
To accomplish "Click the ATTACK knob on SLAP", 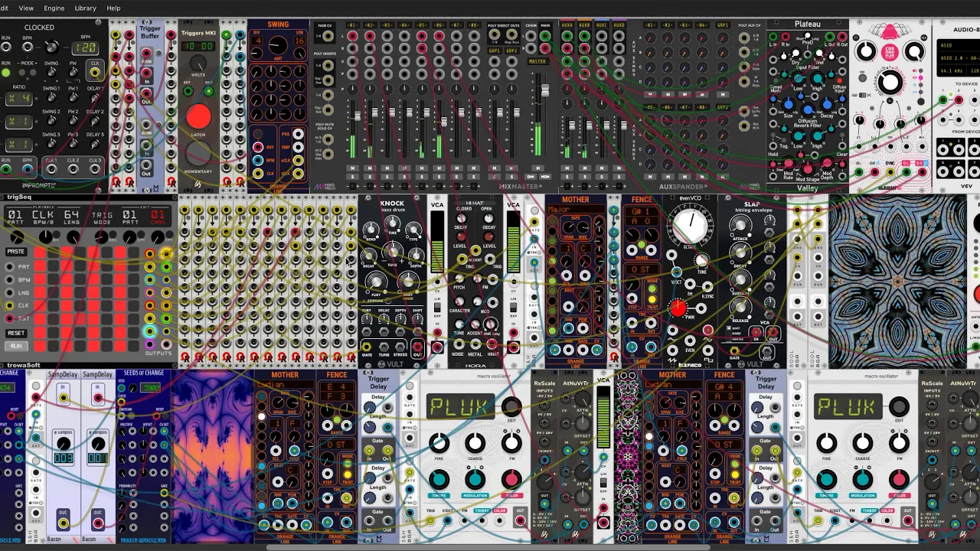I will point(740,225).
